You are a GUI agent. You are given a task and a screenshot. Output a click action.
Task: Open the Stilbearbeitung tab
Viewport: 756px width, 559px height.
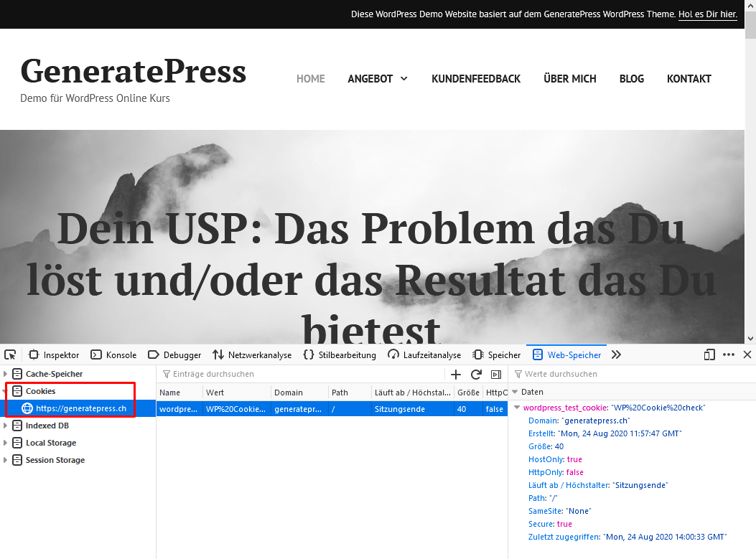(x=340, y=355)
